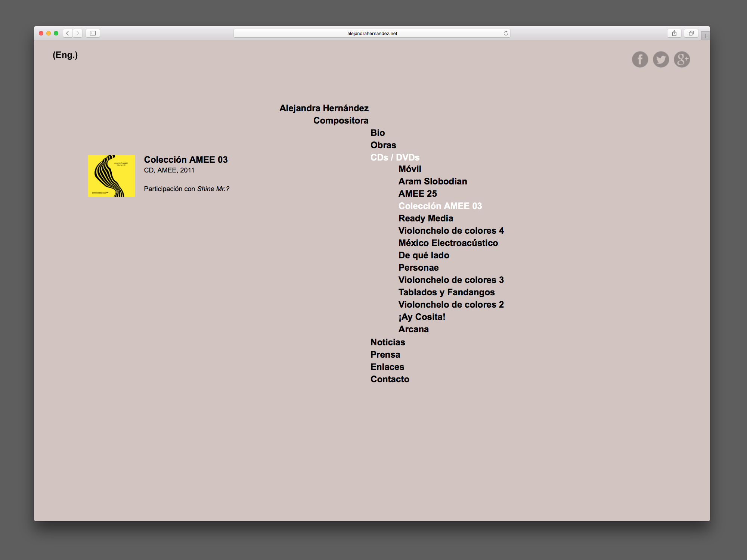Open the Contacto menu item
This screenshot has height=560, width=747.
(390, 379)
